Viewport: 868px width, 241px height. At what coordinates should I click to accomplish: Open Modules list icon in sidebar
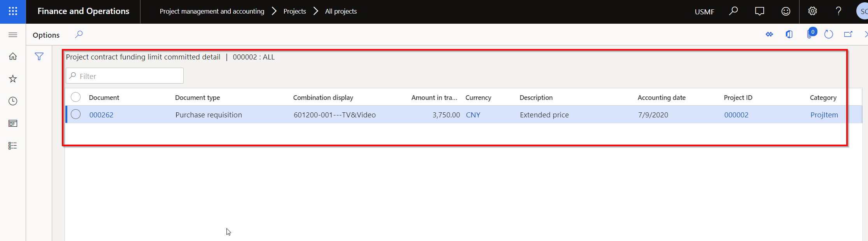point(13,146)
